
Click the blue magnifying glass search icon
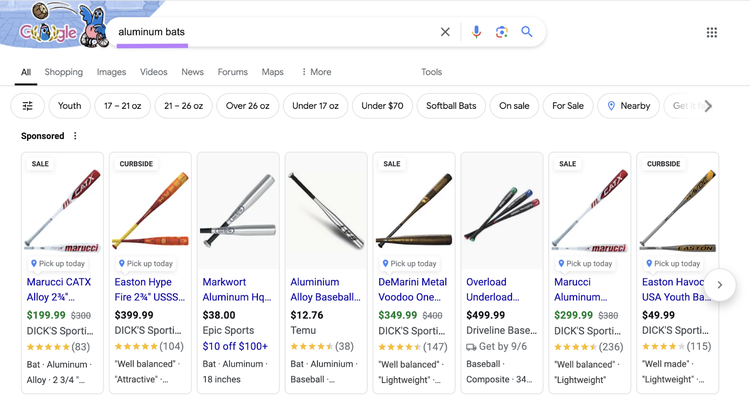(x=527, y=32)
